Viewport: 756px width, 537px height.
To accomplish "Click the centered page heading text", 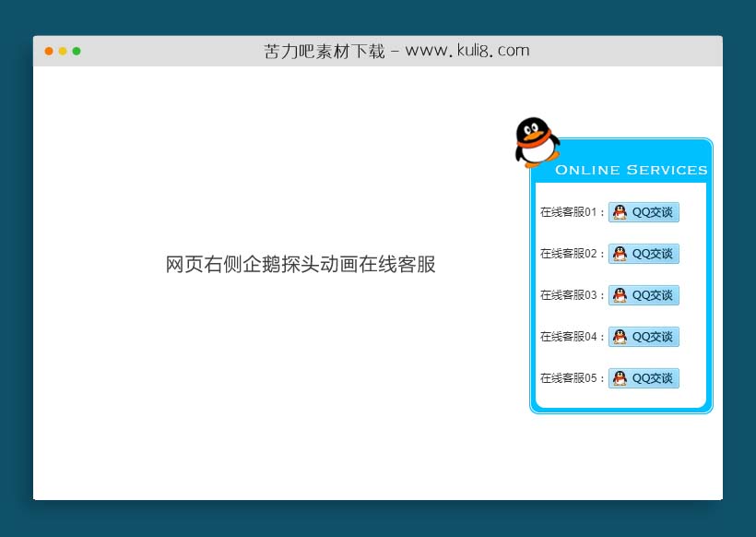I will coord(302,265).
